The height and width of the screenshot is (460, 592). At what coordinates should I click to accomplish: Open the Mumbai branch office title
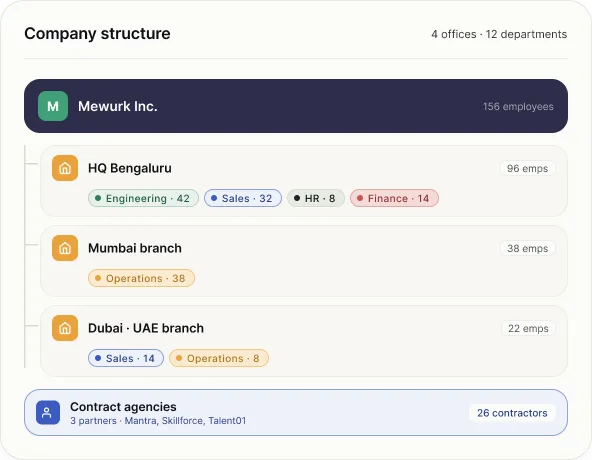click(135, 248)
